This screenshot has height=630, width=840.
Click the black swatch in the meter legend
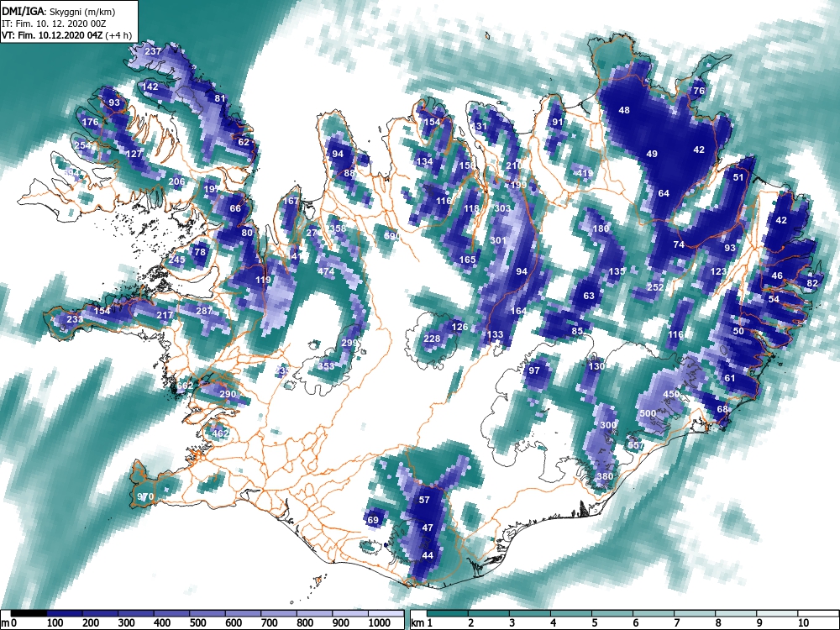pos(29,613)
